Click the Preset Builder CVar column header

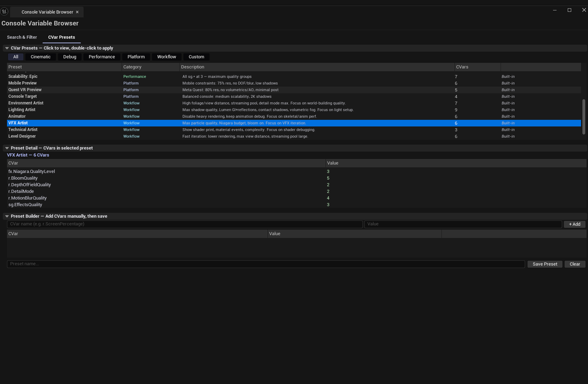click(x=137, y=234)
